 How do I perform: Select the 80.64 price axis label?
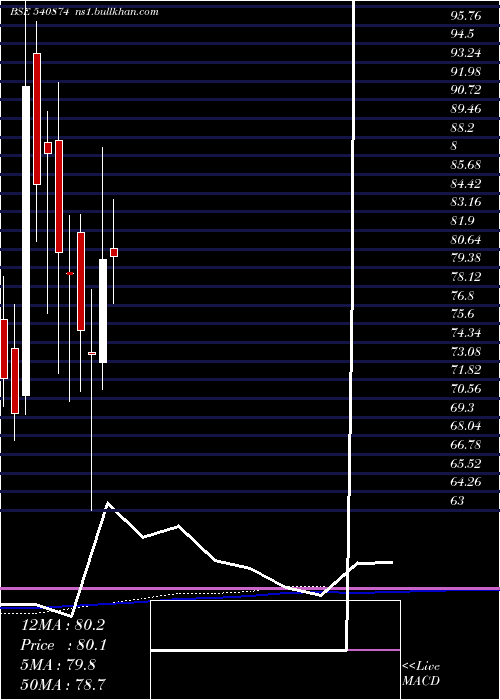pos(466,240)
